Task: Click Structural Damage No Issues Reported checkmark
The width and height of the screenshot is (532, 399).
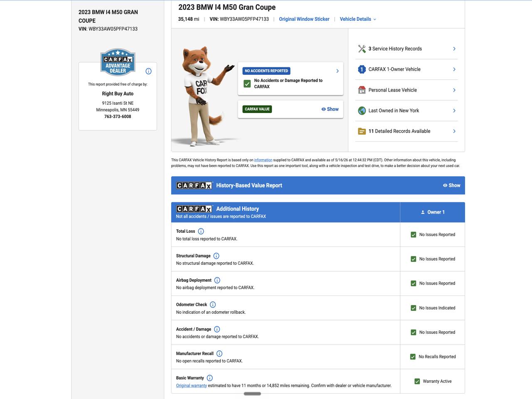Action: coord(414,259)
